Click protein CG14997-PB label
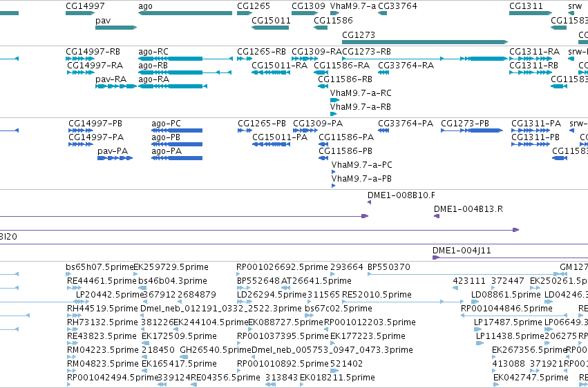Viewport: 588px width, 388px height. pyautogui.click(x=95, y=124)
